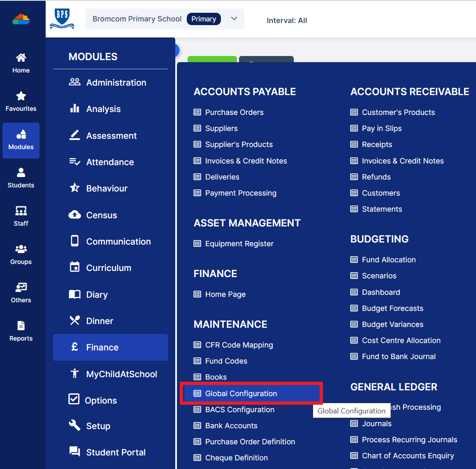Screen dimensions: 476x469
Task: Click the Primary phase badge
Action: tap(204, 19)
